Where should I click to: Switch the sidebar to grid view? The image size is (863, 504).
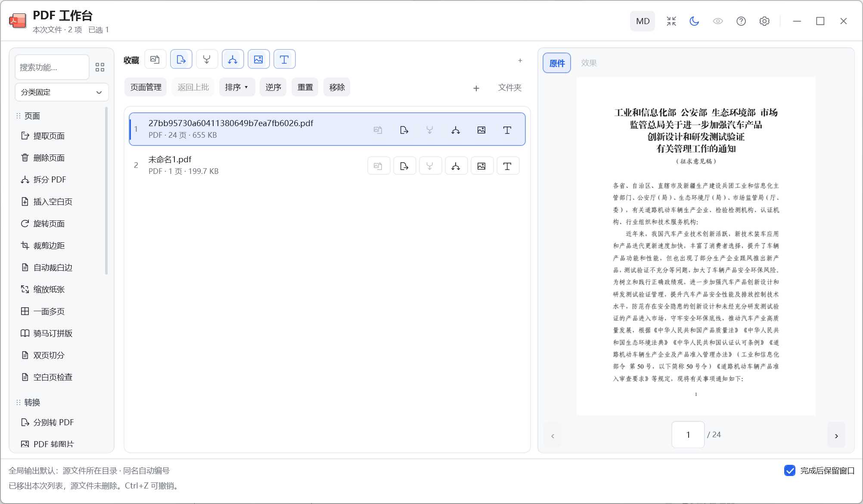(x=100, y=67)
